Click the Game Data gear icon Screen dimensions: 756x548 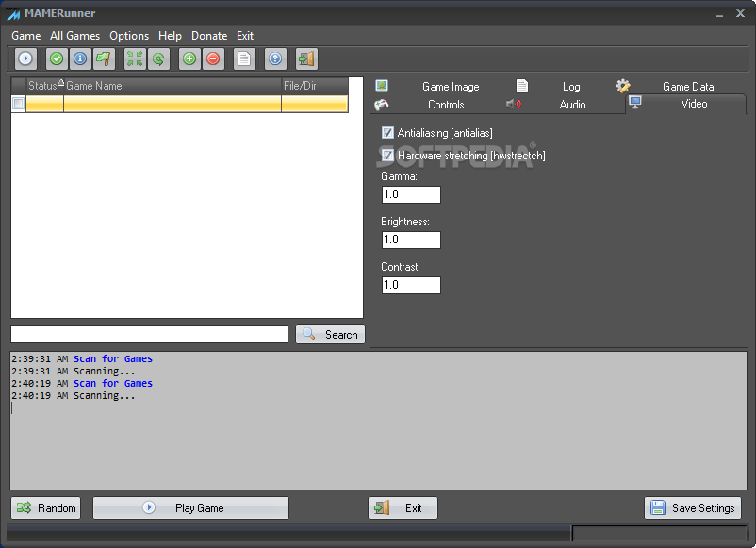tap(622, 86)
